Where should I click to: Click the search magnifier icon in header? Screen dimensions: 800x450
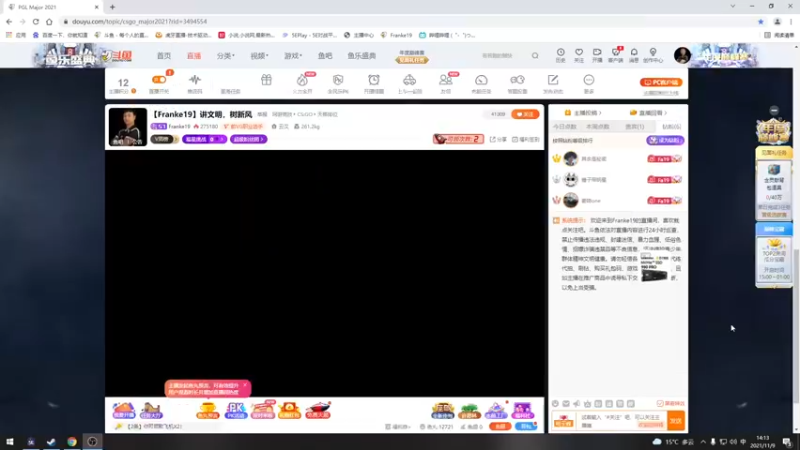pyautogui.click(x=535, y=56)
